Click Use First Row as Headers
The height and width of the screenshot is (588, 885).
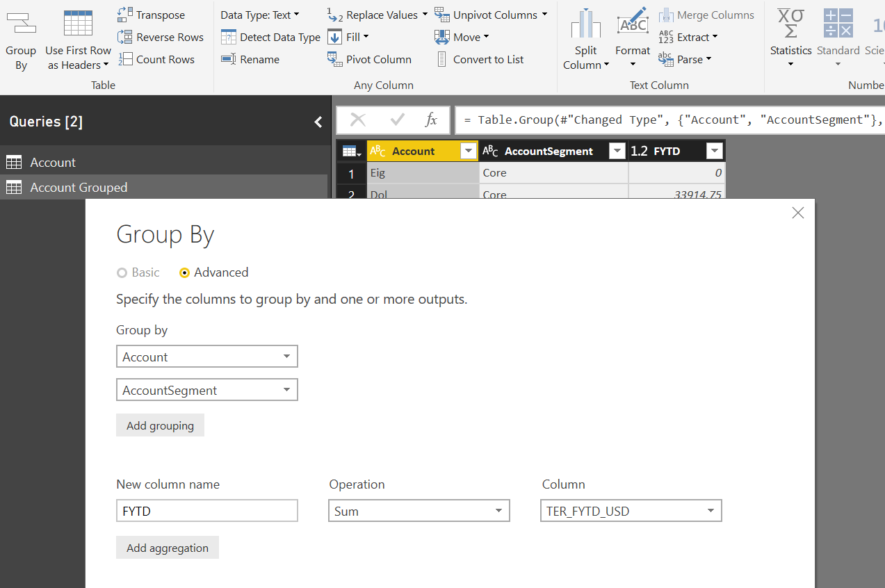click(x=78, y=39)
